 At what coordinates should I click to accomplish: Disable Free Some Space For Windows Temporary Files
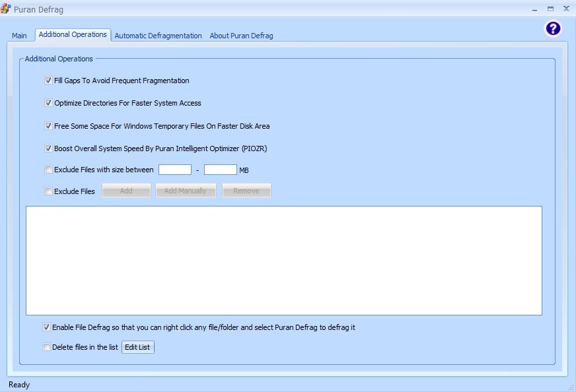pos(48,126)
